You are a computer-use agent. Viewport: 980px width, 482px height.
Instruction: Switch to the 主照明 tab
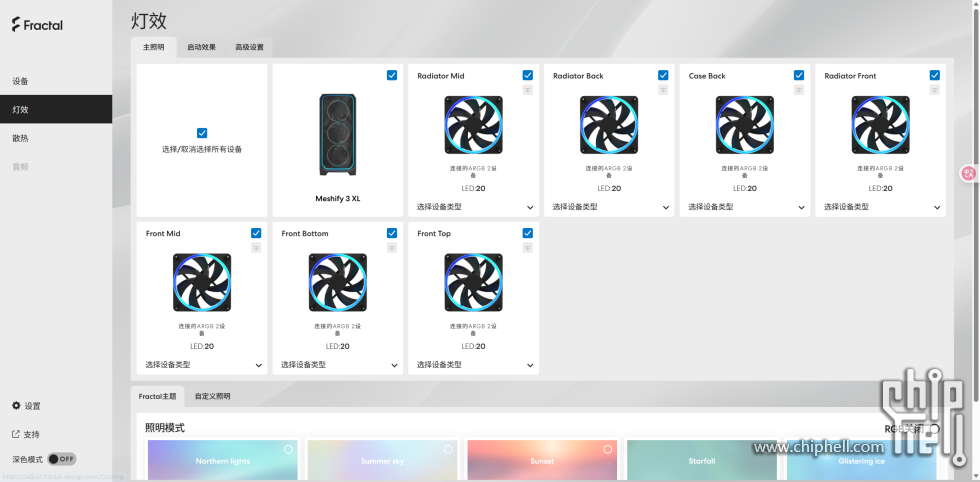click(x=154, y=47)
